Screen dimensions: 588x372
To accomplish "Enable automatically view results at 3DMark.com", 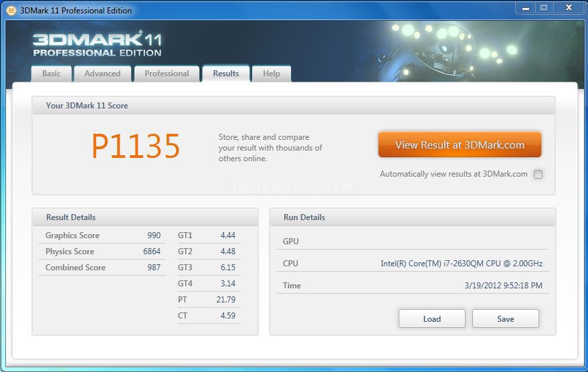I will pyautogui.click(x=538, y=174).
